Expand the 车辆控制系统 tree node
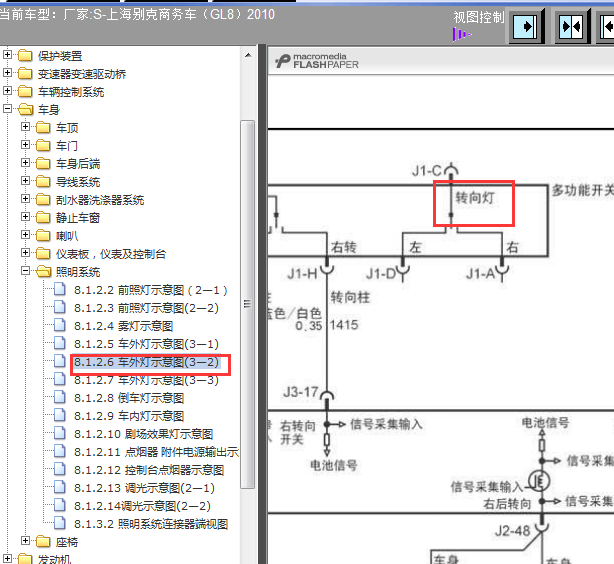This screenshot has width=614, height=564. click(7, 90)
